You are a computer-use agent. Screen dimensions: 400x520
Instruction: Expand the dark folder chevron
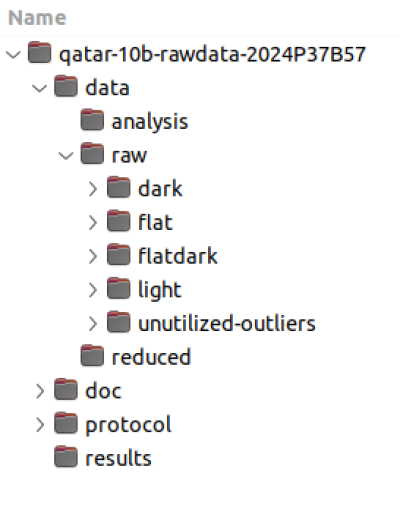pyautogui.click(x=93, y=189)
